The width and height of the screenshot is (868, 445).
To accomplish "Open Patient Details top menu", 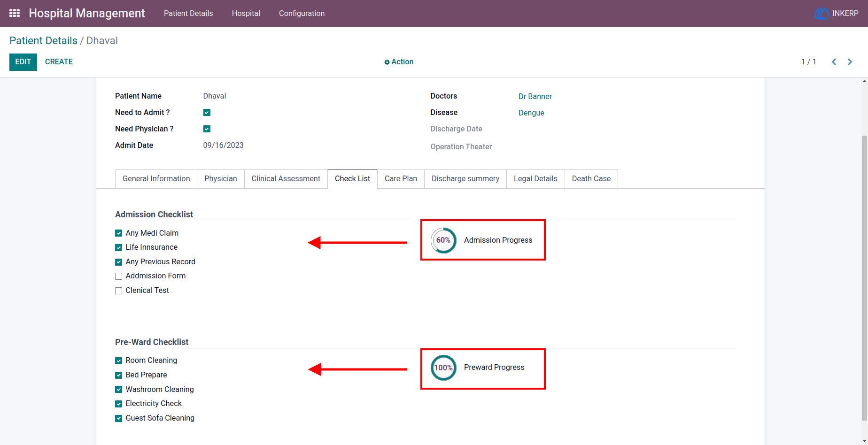I will (188, 13).
